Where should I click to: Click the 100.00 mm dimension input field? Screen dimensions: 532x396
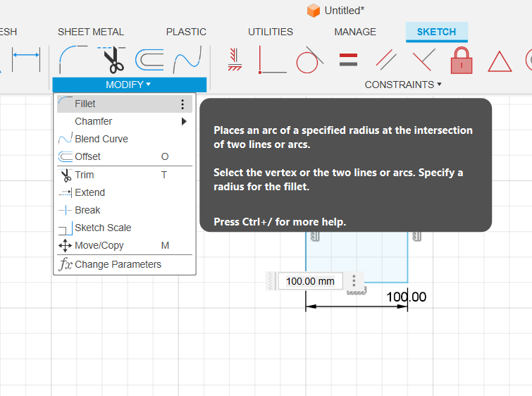(x=310, y=281)
